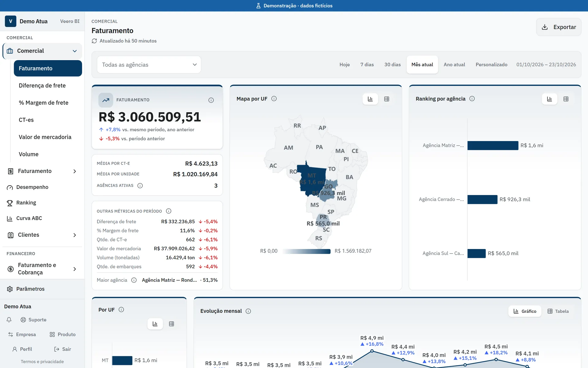Viewport: 588px width, 368px height.
Task: Switch Ranking por agência to table view
Action: (x=566, y=99)
